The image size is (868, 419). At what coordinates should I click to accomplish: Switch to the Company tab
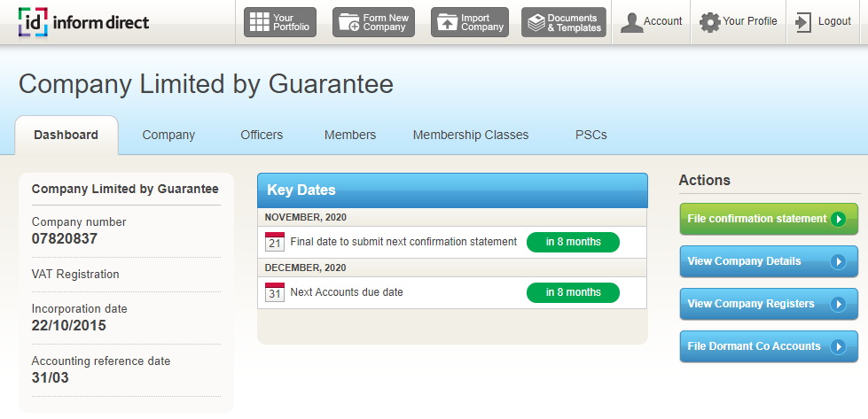(168, 136)
